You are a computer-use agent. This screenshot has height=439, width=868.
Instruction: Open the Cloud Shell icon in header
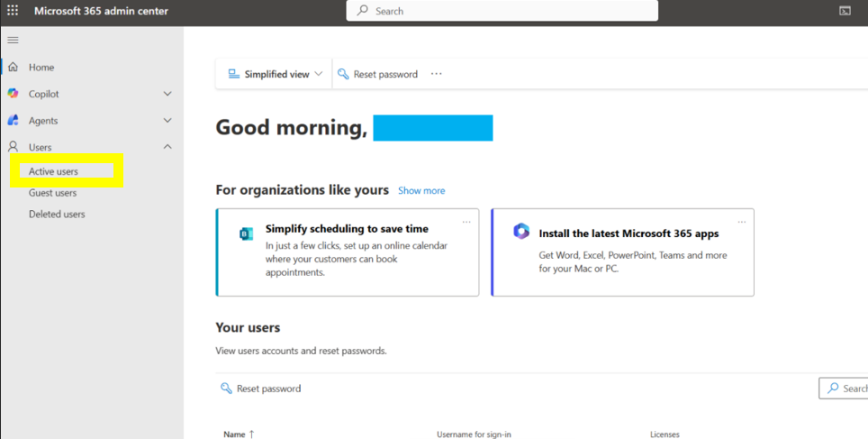845,11
